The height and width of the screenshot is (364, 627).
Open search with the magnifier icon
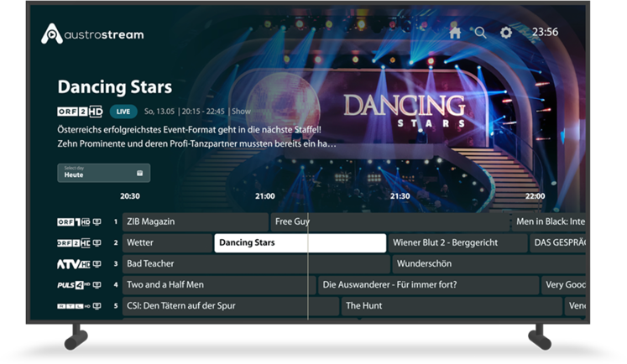tap(481, 33)
